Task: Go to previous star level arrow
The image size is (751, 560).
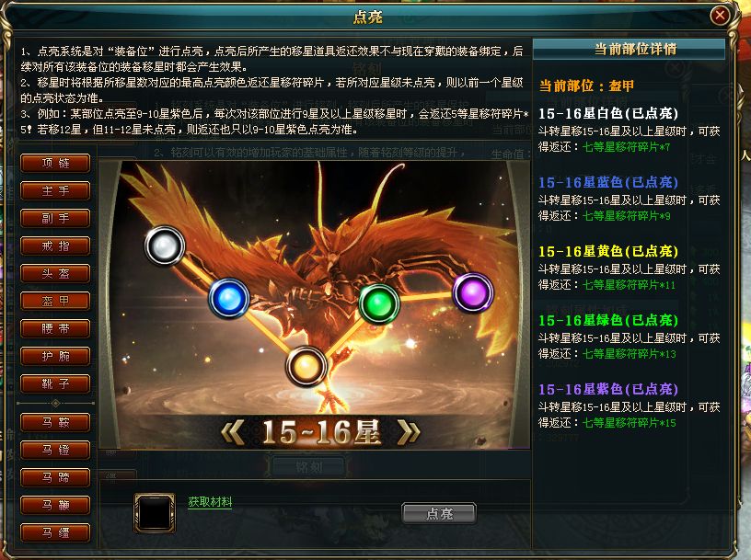Action: [x=233, y=432]
